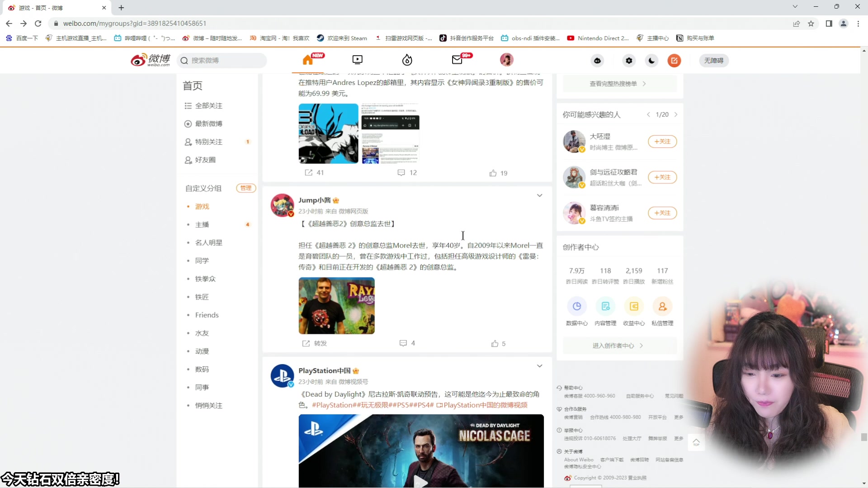Open the video channel icon
Viewport: 868px width, 488px height.
[357, 59]
